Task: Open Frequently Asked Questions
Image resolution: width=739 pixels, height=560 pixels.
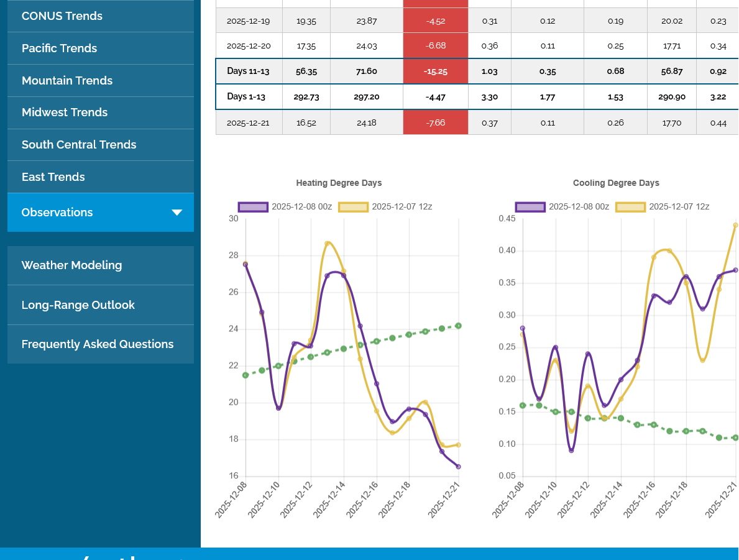Action: (98, 344)
